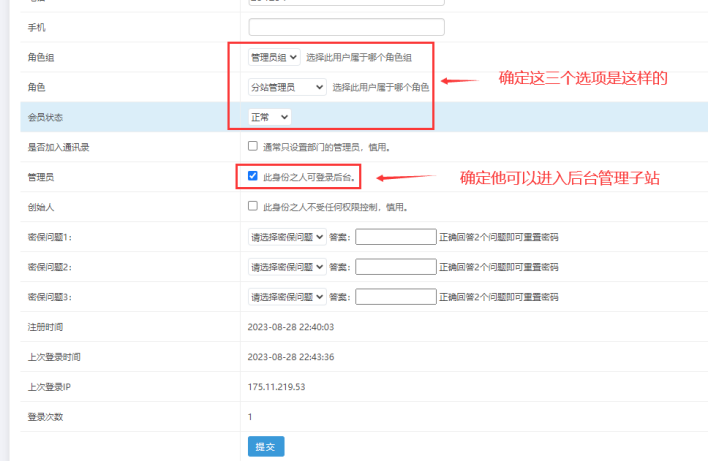The width and height of the screenshot is (708, 462).
Task: Uncheck the 管理员 backend login checkbox
Action: click(x=253, y=176)
